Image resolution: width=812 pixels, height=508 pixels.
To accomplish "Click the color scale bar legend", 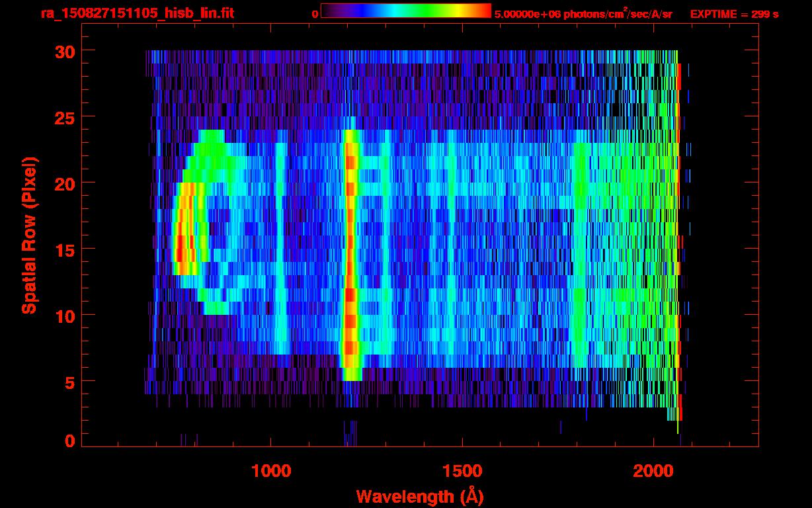I will pyautogui.click(x=406, y=11).
